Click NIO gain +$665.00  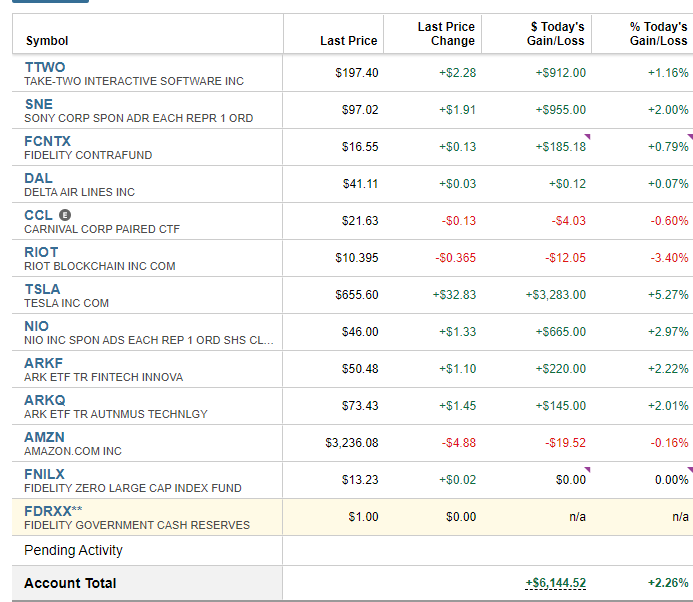pyautogui.click(x=561, y=332)
